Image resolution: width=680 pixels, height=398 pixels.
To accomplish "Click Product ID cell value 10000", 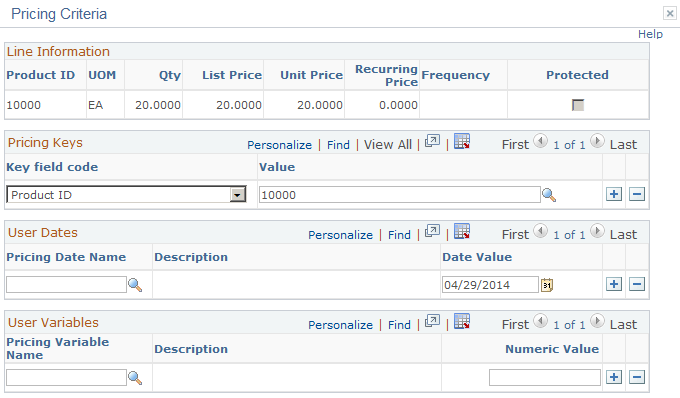I will point(24,105).
